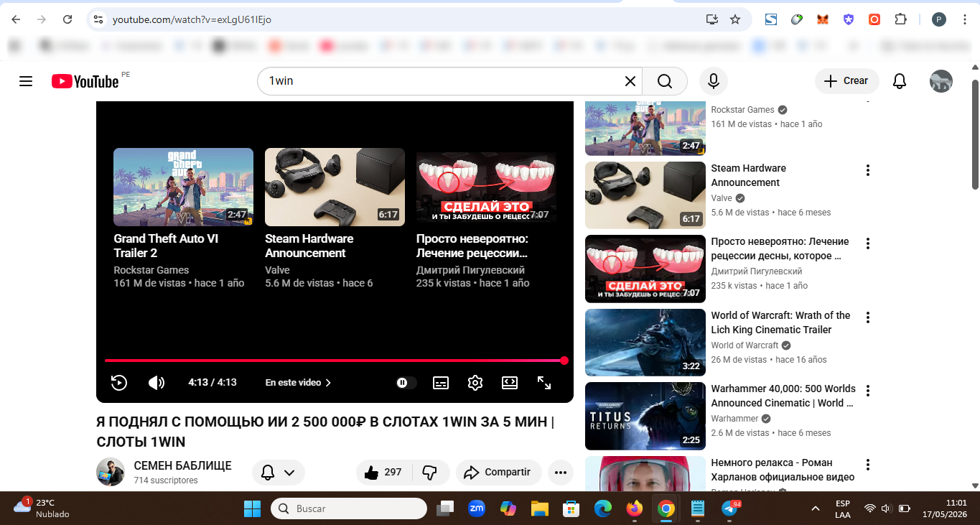Open the subscription notification bell dropdown
The width and height of the screenshot is (980, 525).
[x=279, y=473]
